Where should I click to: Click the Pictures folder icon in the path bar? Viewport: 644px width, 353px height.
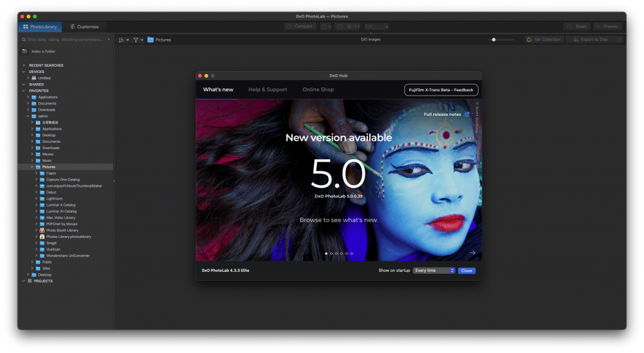[150, 40]
